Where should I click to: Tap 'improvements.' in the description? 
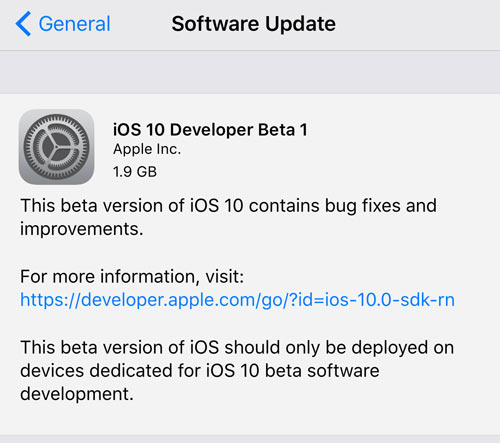click(82, 229)
